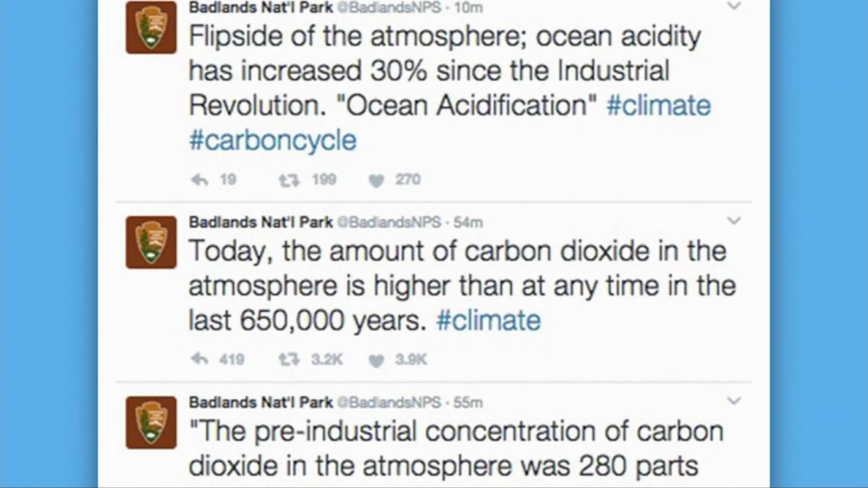Click Badlands avatar on ocean acidity tweet

(x=151, y=28)
